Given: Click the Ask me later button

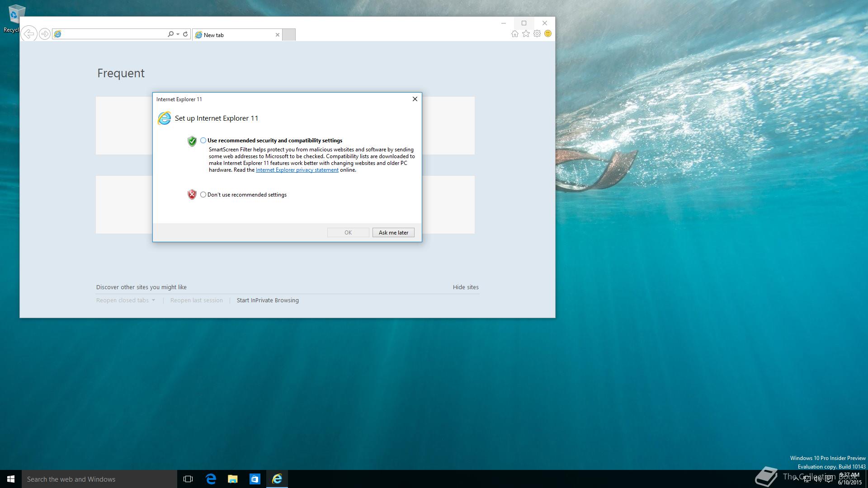Looking at the screenshot, I should (393, 233).
